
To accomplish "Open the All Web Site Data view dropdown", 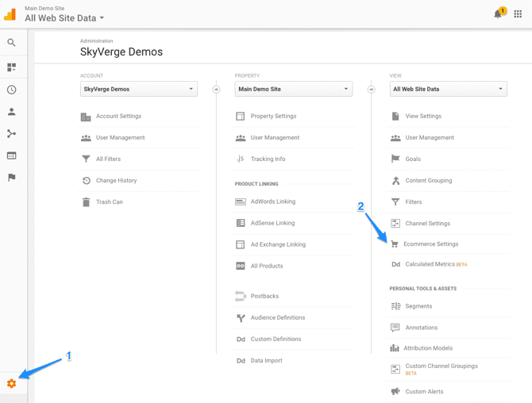I will [x=448, y=89].
